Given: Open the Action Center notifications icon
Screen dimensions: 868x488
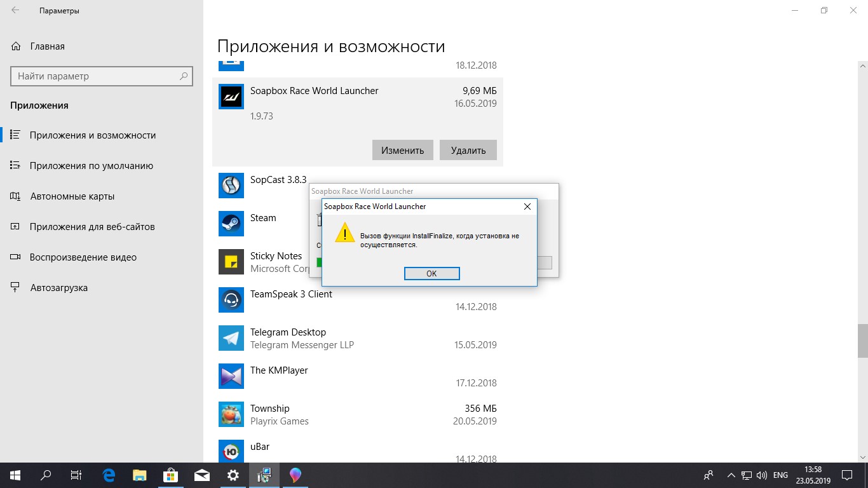Looking at the screenshot, I should click(x=847, y=475).
